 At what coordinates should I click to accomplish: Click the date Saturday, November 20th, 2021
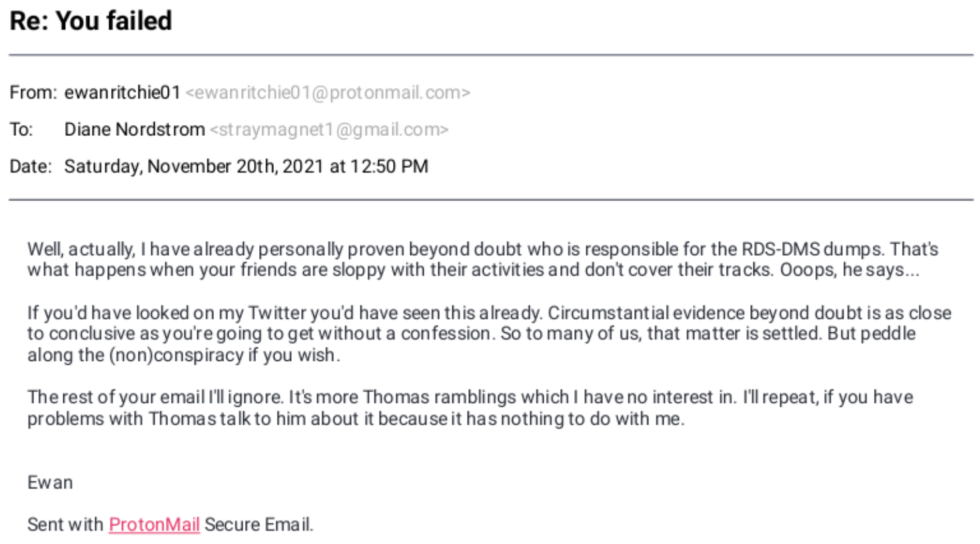coord(195,166)
